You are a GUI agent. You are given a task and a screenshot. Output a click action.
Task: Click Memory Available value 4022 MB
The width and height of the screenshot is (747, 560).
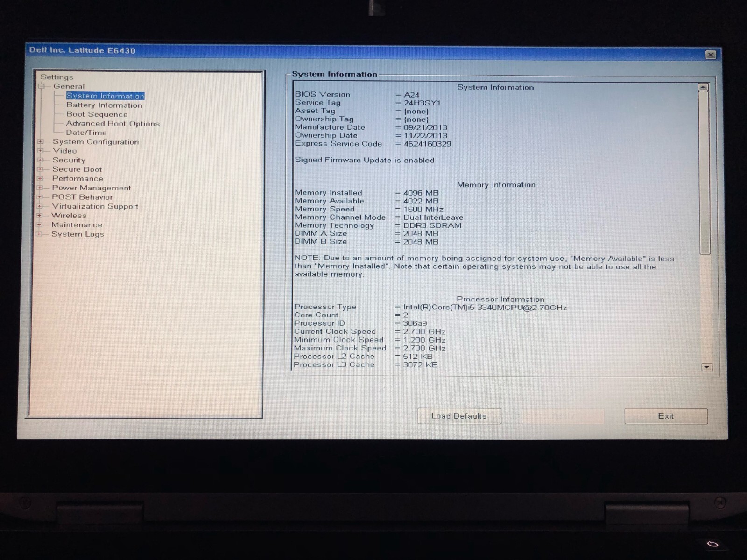click(421, 201)
